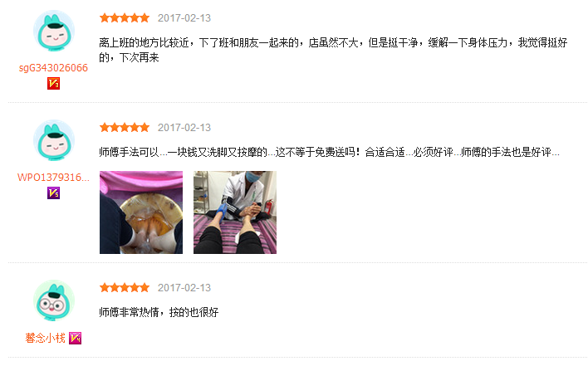Open username sgG343026066 profile
The width and height of the screenshot is (588, 366).
pyautogui.click(x=53, y=68)
